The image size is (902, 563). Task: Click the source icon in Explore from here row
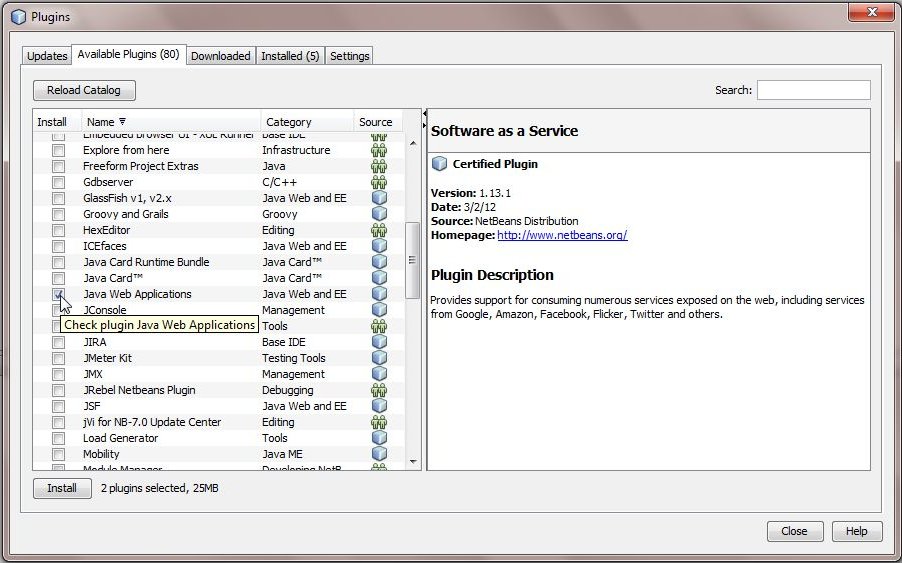pyautogui.click(x=379, y=150)
